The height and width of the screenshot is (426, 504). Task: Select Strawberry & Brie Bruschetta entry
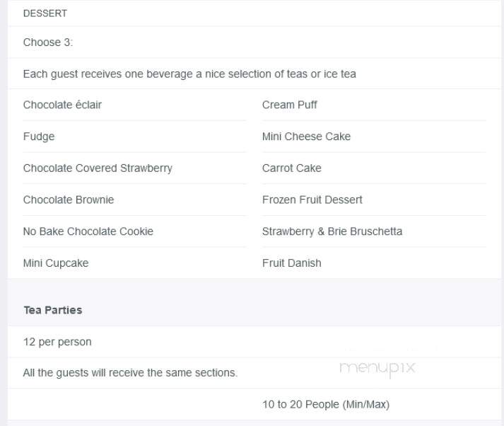(x=332, y=231)
